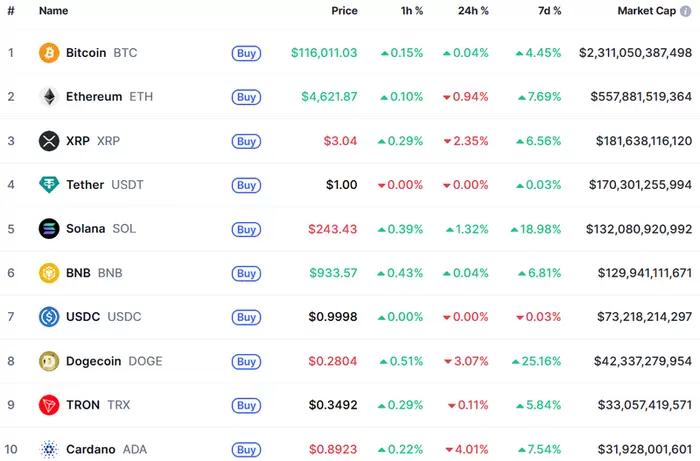
Task: Click the Cardano logo icon
Action: click(49, 449)
